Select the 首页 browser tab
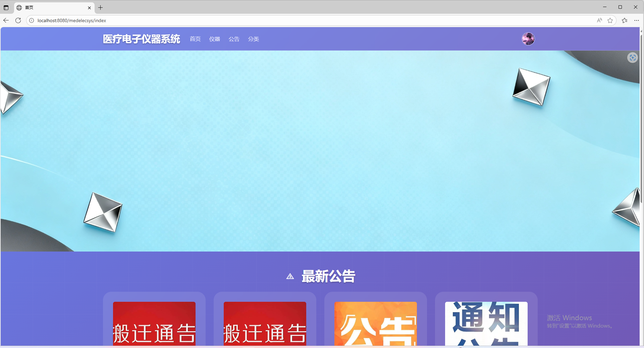 pyautogui.click(x=54, y=7)
